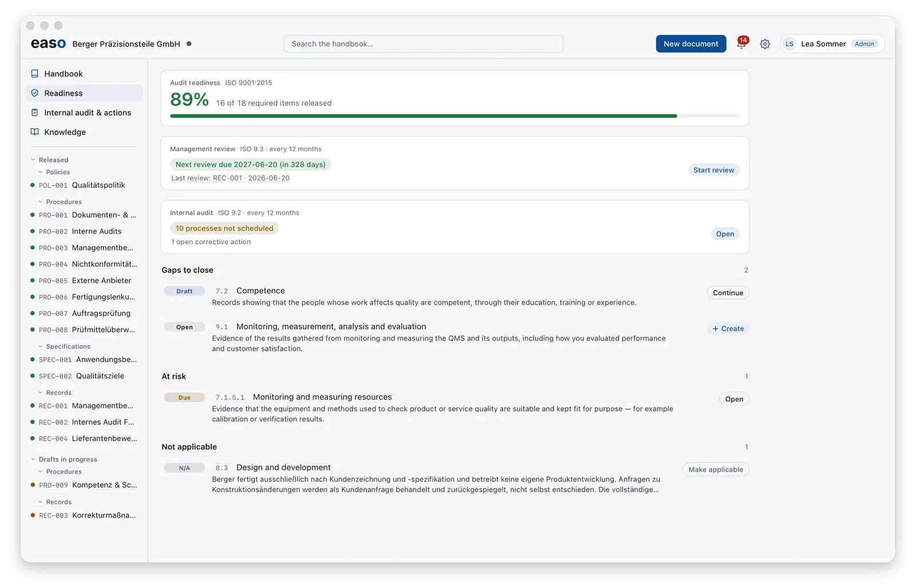Click the Admin role badge
This screenshot has width=916, height=588.
[x=864, y=44]
